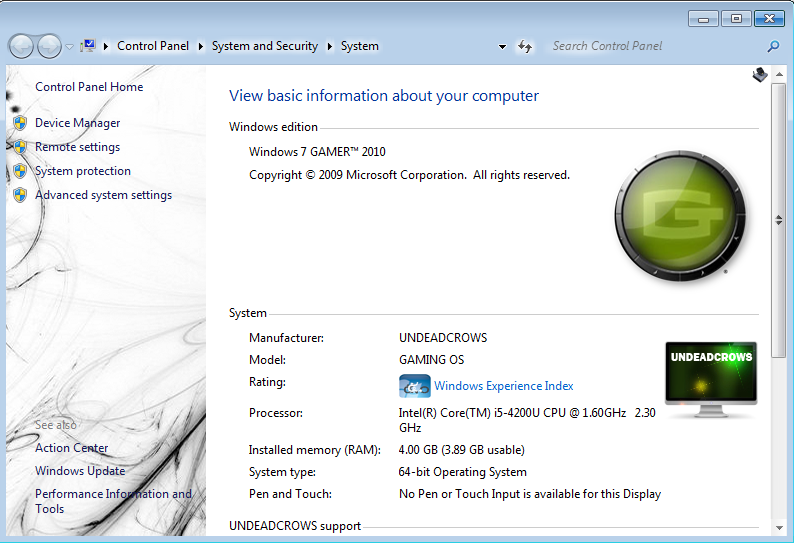Viewport: 794px width, 543px height.
Task: Open Device Manager link
Action: tap(77, 123)
